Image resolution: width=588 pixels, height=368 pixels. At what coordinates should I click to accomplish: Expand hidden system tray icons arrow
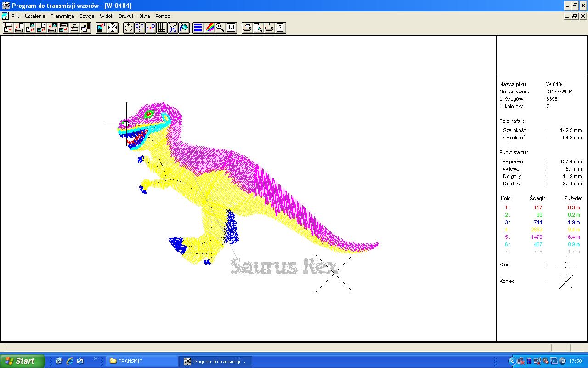click(512, 361)
